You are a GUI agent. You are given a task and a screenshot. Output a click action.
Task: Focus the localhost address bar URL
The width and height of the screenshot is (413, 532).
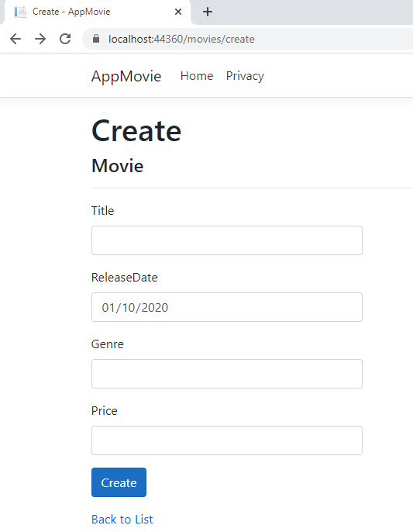tap(181, 39)
